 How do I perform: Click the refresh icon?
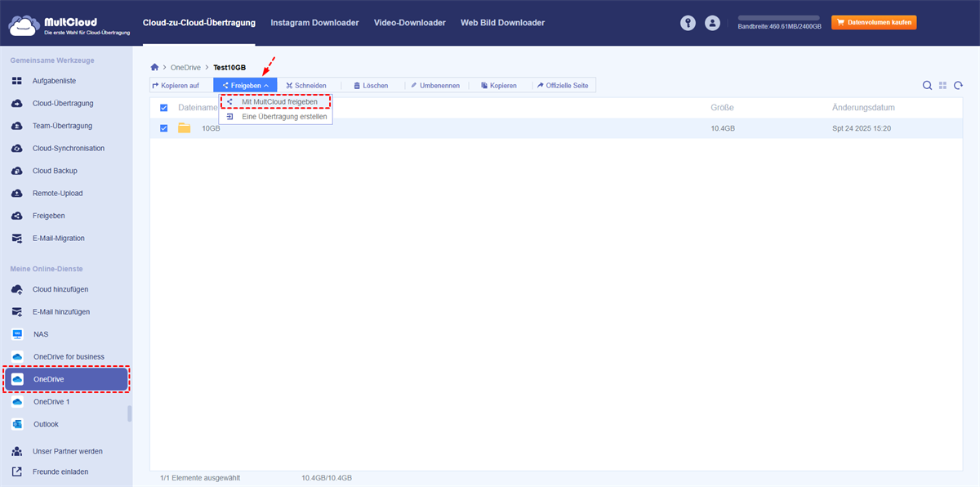click(958, 85)
